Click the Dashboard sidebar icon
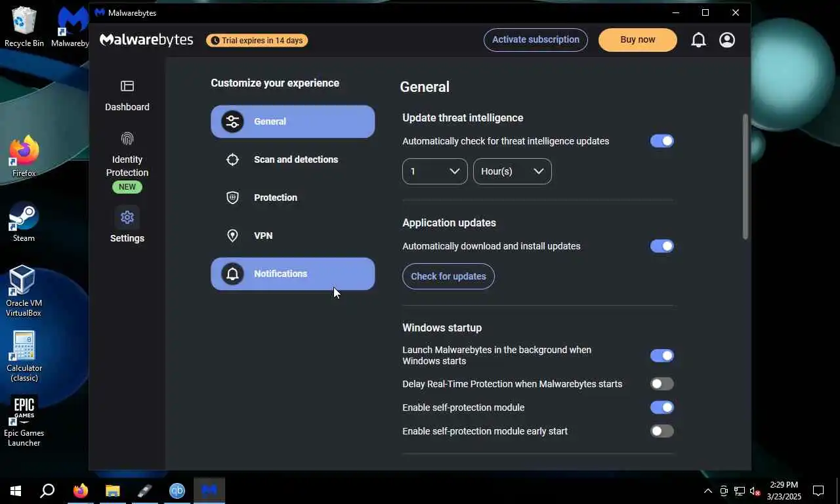 click(127, 86)
